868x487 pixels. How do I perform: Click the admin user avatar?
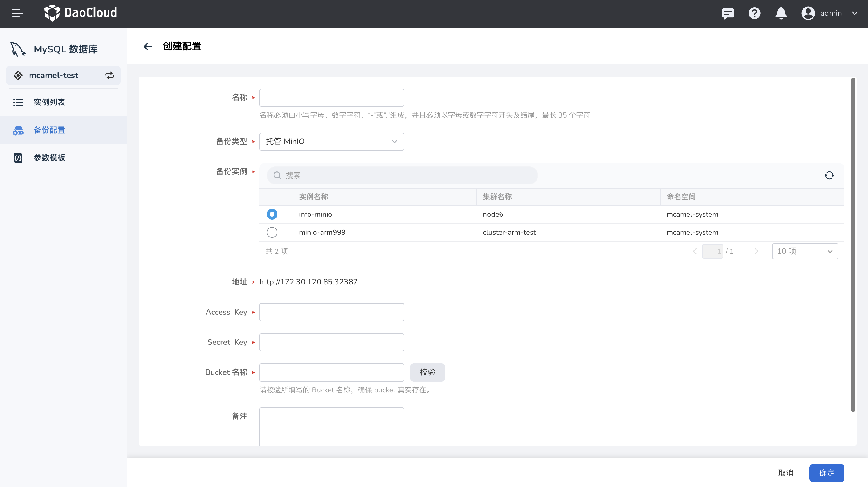[808, 13]
